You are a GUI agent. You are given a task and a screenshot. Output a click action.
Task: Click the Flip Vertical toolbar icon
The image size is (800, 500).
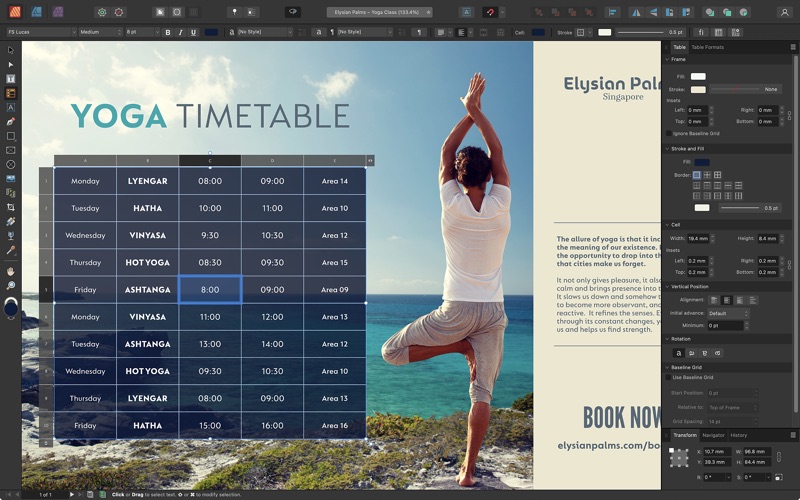pos(653,12)
